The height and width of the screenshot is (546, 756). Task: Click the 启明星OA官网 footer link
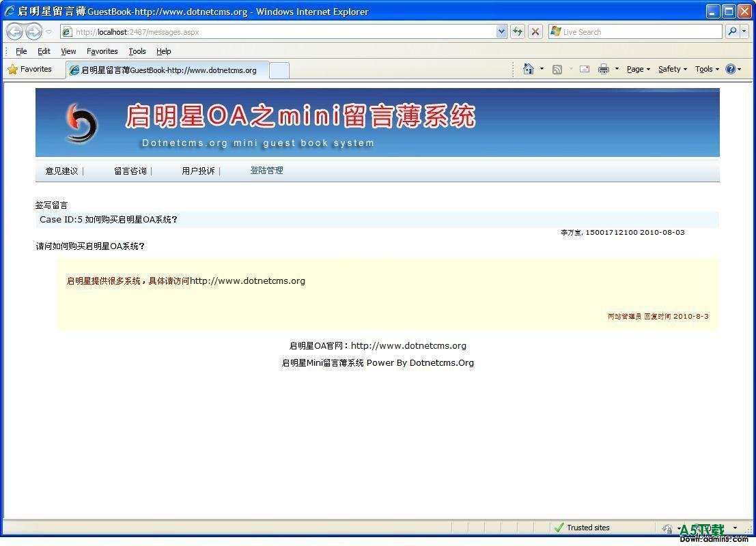pyautogui.click(x=378, y=345)
